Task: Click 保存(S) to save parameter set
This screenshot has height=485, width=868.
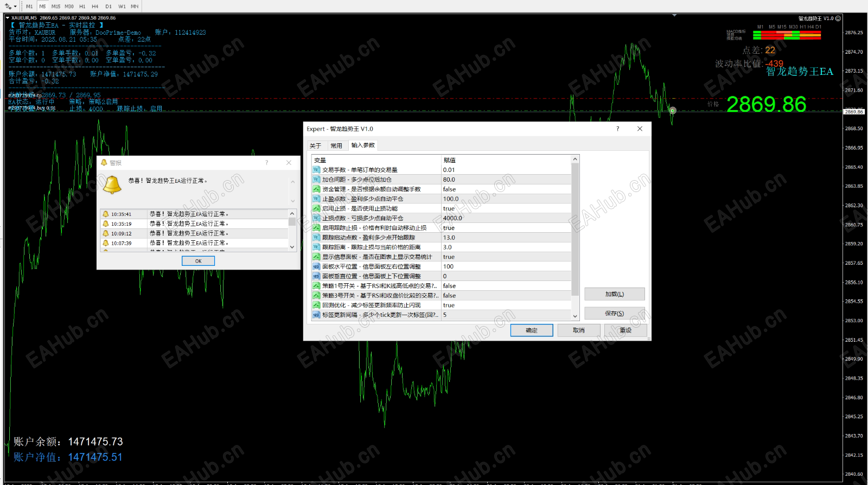Action: coord(615,314)
